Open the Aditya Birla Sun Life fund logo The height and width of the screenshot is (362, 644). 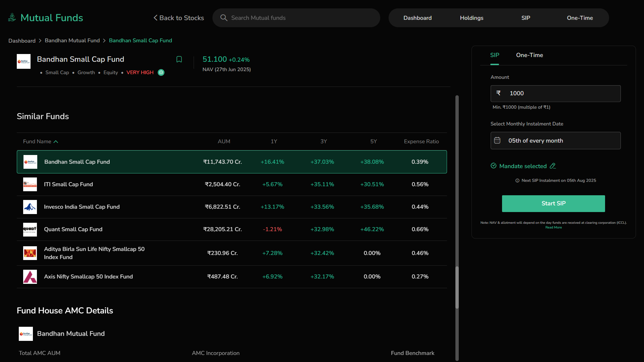pyautogui.click(x=30, y=253)
